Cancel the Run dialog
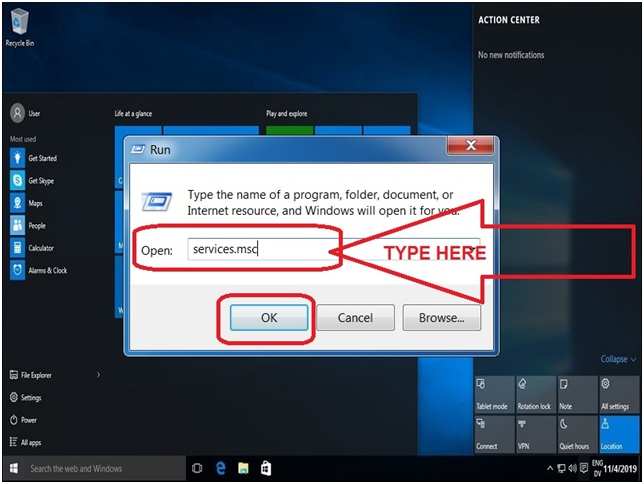Image resolution: width=644 pixels, height=484 pixels. (355, 318)
